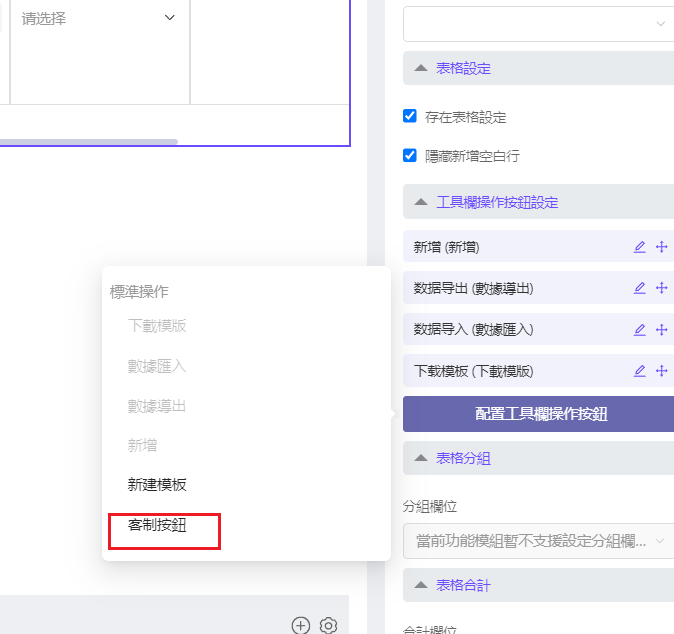Viewport: 674px width, 634px height.
Task: Click the 数据导入 (數據匯入) list row
Action: tap(539, 329)
